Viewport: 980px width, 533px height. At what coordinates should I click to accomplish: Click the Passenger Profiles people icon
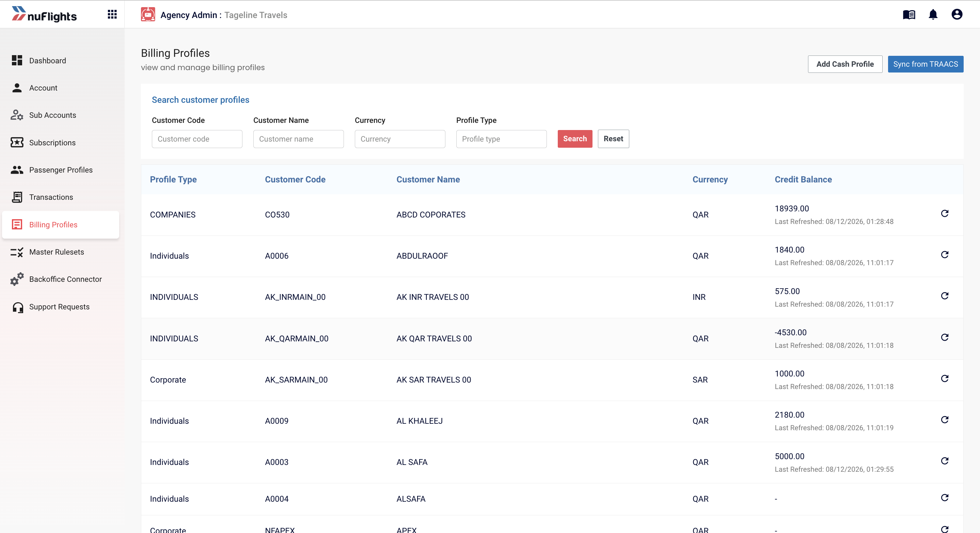(x=17, y=170)
